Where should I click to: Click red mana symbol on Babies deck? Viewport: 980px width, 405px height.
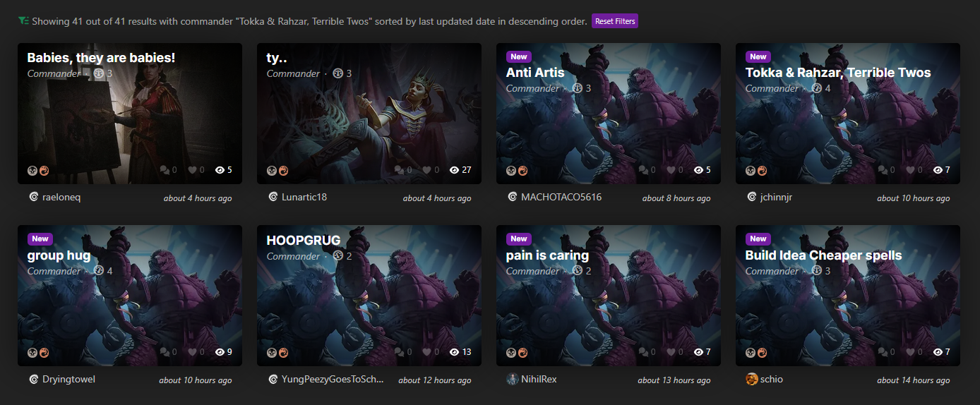click(x=44, y=171)
